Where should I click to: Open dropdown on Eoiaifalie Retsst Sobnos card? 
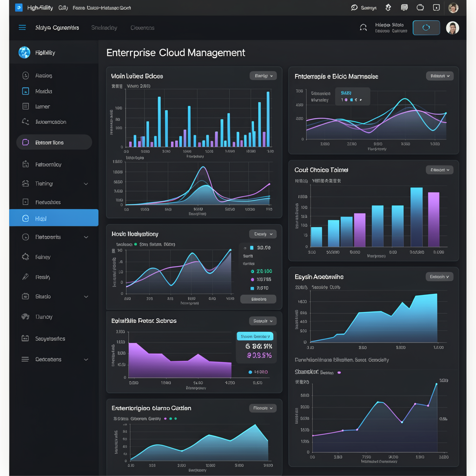coord(263,321)
